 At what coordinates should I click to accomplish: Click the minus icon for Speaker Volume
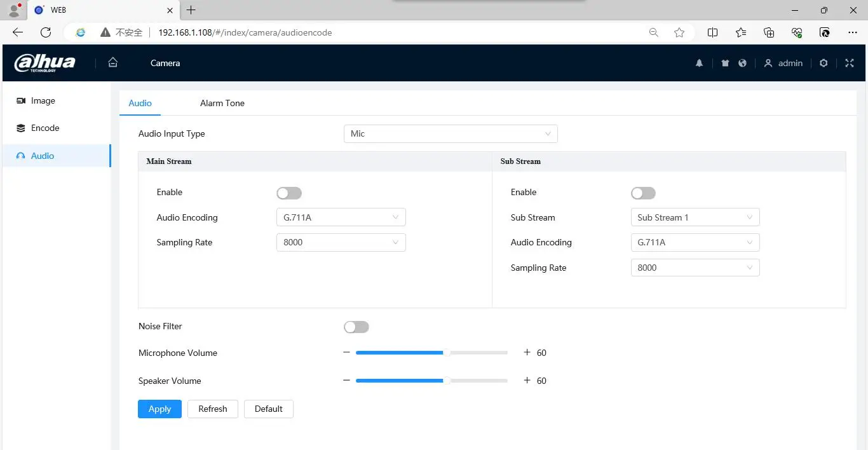346,380
